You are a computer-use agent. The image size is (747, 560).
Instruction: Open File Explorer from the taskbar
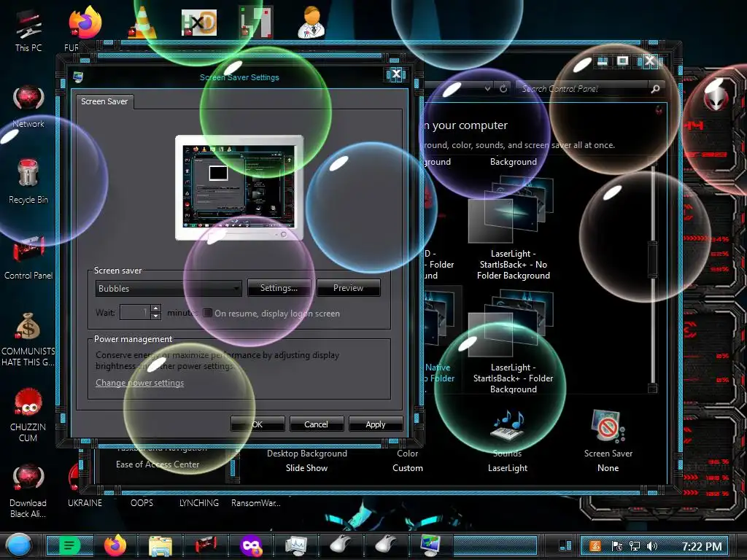click(x=160, y=545)
